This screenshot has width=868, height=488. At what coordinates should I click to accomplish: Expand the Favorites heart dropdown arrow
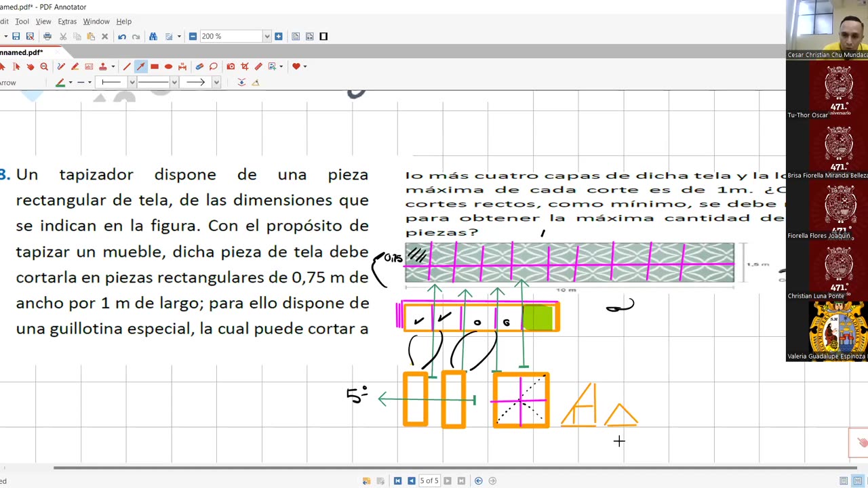click(x=305, y=66)
